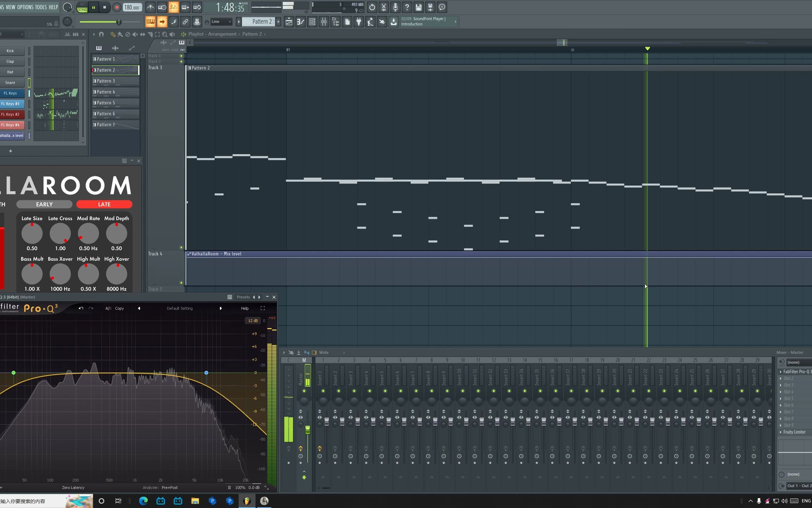This screenshot has width=812, height=508.
Task: Open the 12 dB display range dropdown
Action: [253, 321]
